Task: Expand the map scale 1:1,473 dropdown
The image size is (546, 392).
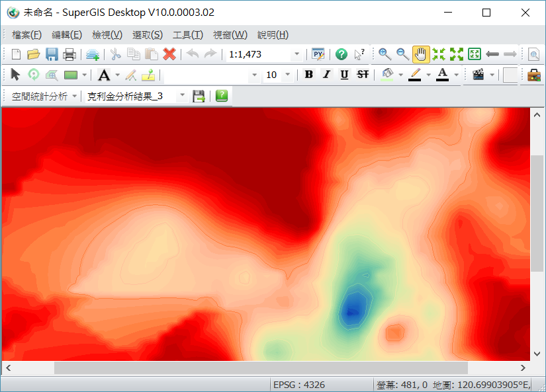Action: tap(296, 54)
